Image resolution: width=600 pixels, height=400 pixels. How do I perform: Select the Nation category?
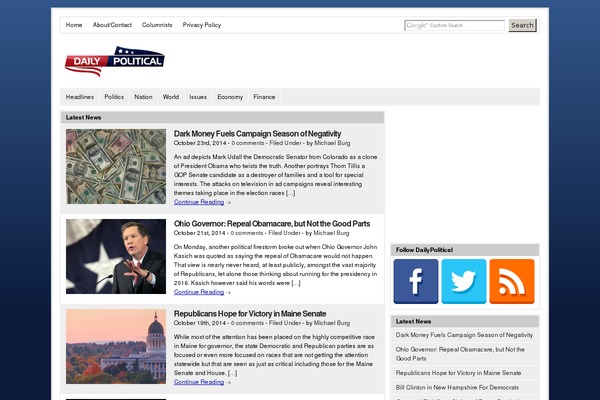tap(143, 97)
